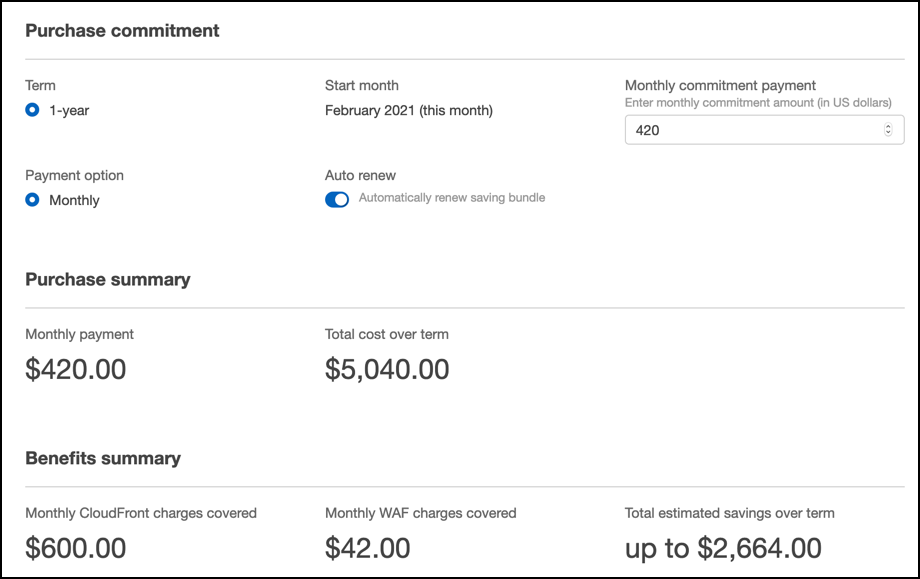Click the Monthly payment $420.00 value
The width and height of the screenshot is (920, 579).
(76, 369)
